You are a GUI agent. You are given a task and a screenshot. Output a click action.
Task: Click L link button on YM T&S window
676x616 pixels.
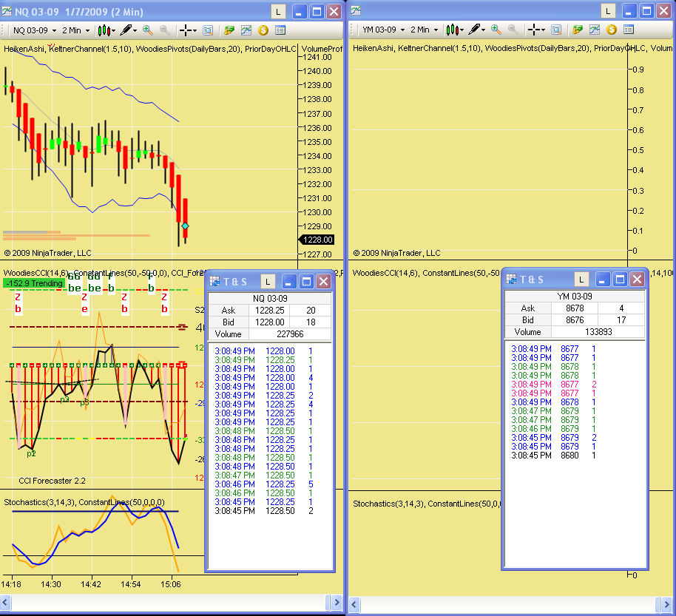coord(581,280)
